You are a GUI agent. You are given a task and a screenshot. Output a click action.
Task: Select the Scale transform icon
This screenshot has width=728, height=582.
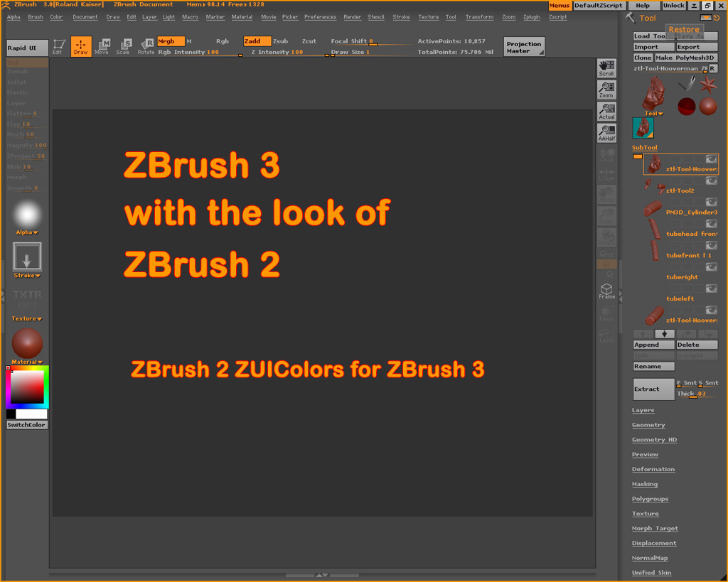coord(124,46)
